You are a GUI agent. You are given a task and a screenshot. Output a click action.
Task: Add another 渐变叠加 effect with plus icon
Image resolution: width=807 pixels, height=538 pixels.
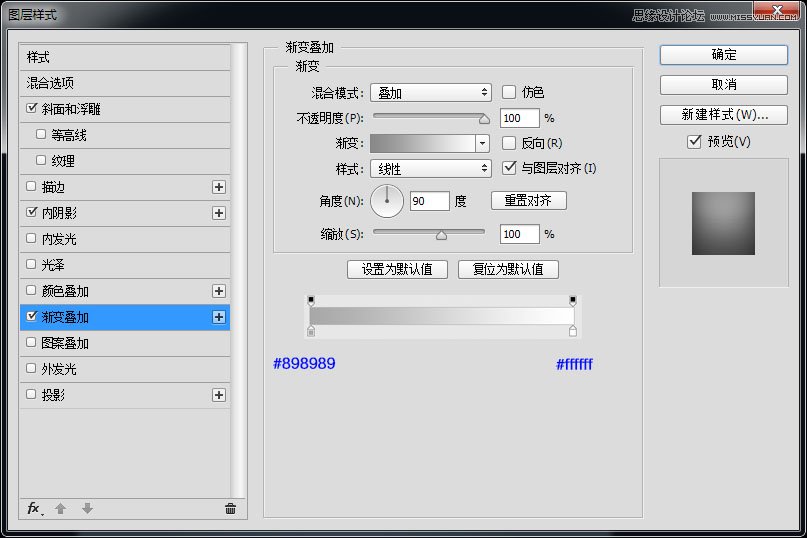pos(219,317)
